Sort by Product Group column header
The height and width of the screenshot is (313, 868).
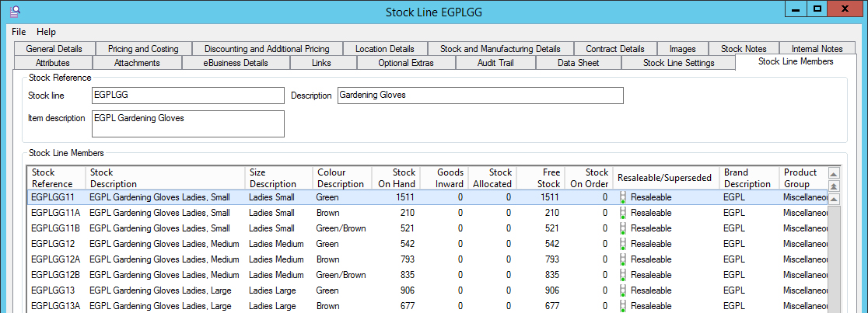tap(803, 178)
